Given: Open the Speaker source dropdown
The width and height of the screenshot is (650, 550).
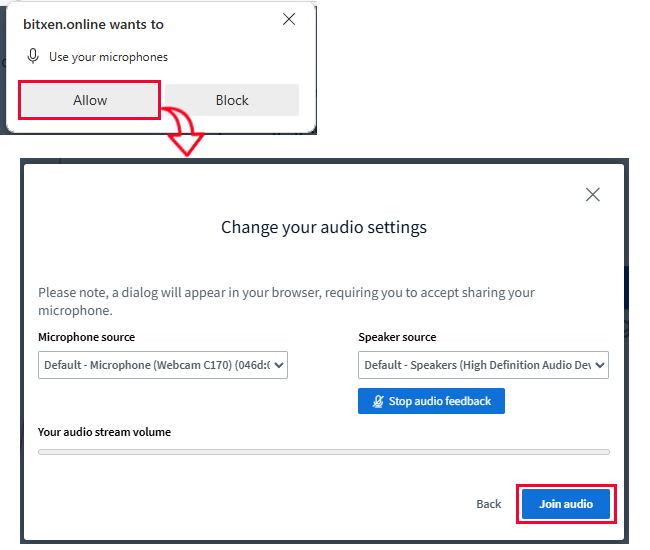Looking at the screenshot, I should (x=483, y=365).
